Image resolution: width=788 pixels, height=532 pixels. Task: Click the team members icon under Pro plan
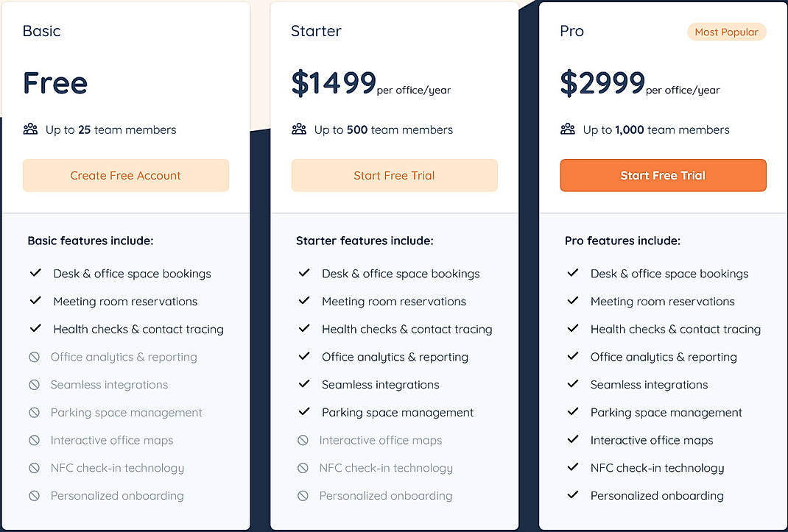567,129
